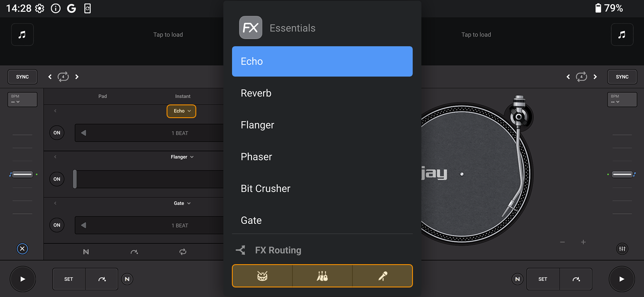The height and width of the screenshot is (297, 644).
Task: Start playback on the left deck
Action: [x=22, y=279]
